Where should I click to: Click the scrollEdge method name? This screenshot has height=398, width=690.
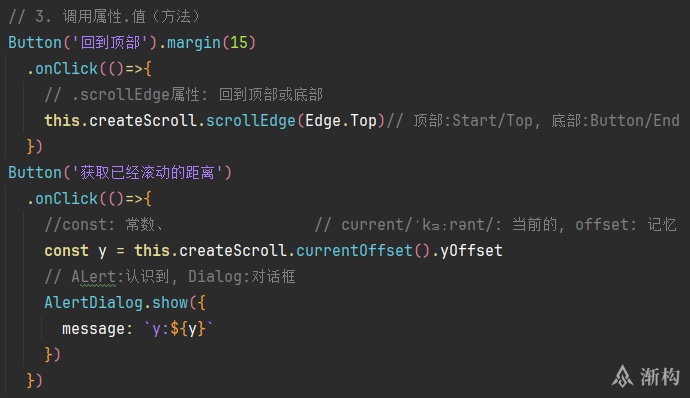[x=250, y=121]
